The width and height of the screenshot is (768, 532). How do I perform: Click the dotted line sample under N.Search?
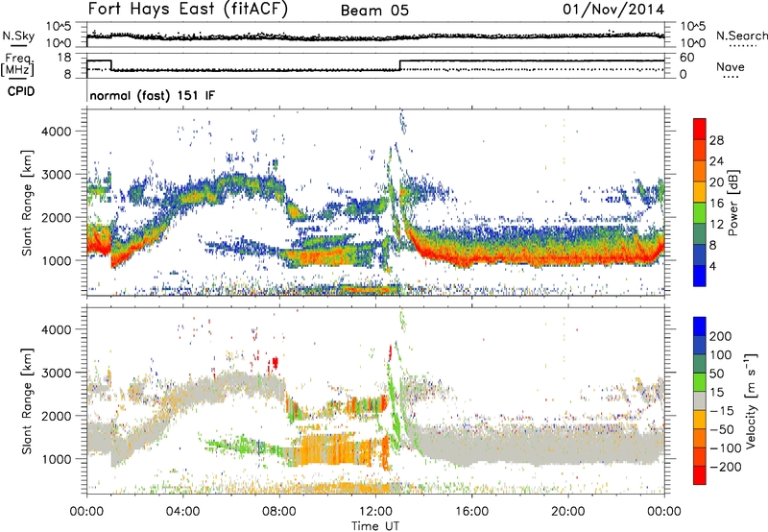[x=743, y=46]
